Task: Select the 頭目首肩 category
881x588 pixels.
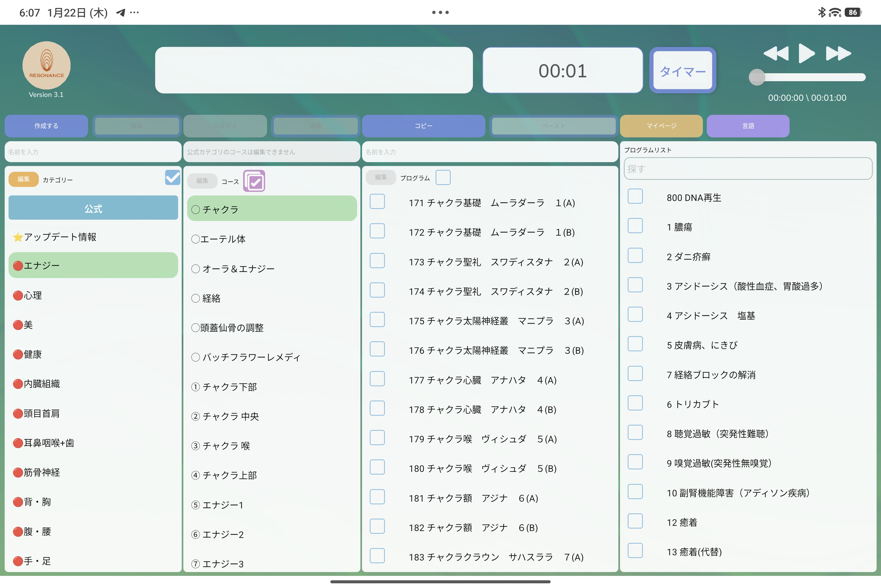Action: click(x=93, y=413)
